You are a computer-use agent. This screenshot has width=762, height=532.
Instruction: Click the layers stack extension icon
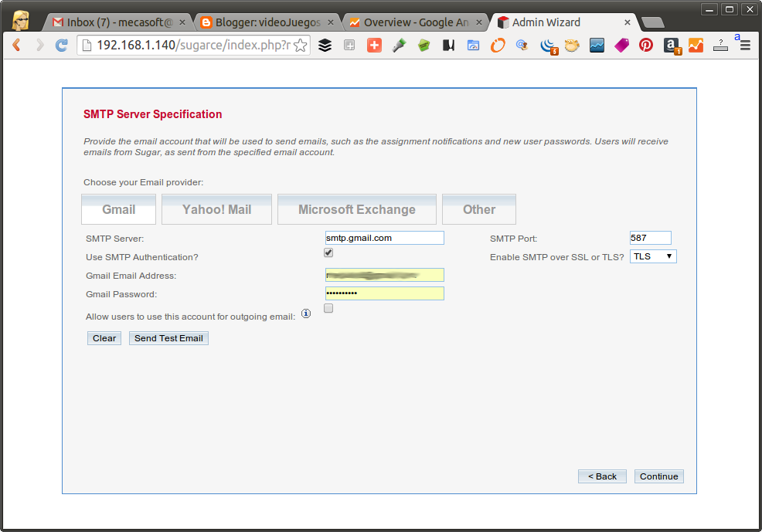tap(325, 46)
